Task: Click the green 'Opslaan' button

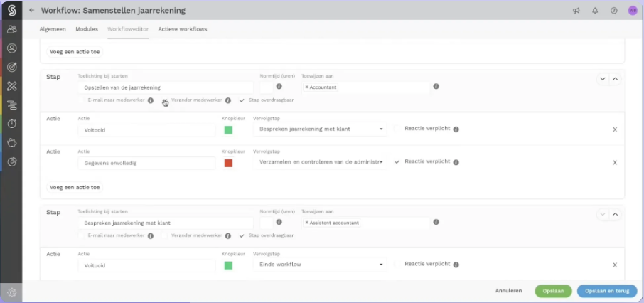Action: pos(553,291)
